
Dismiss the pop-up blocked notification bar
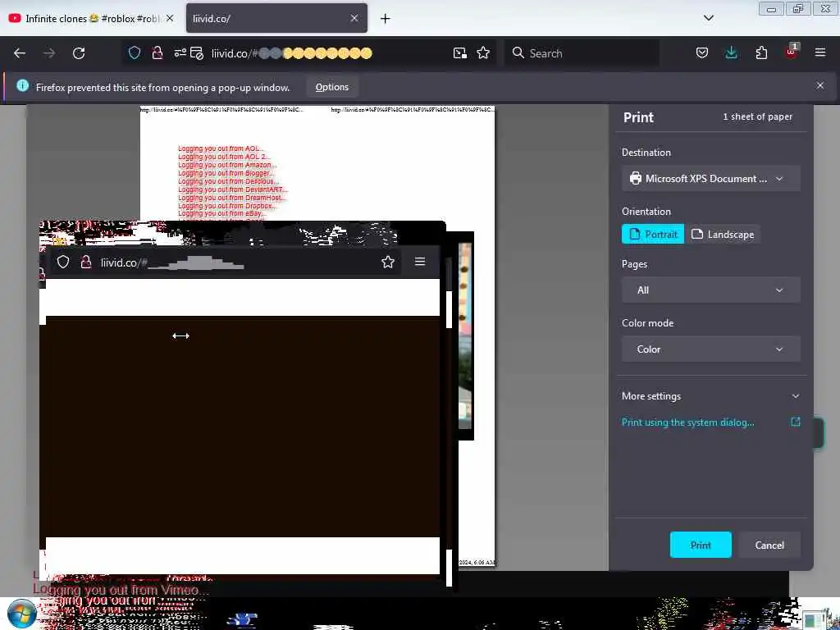pos(820,85)
